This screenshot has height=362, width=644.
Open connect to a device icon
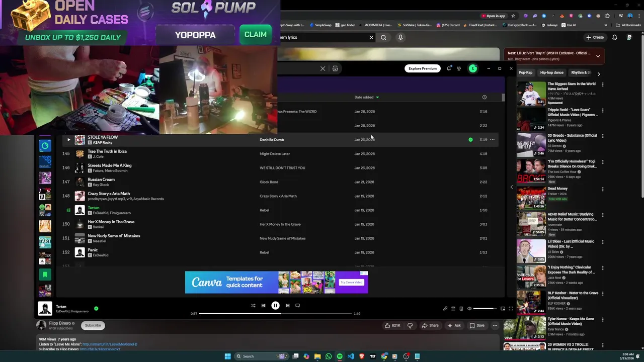pyautogui.click(x=461, y=309)
